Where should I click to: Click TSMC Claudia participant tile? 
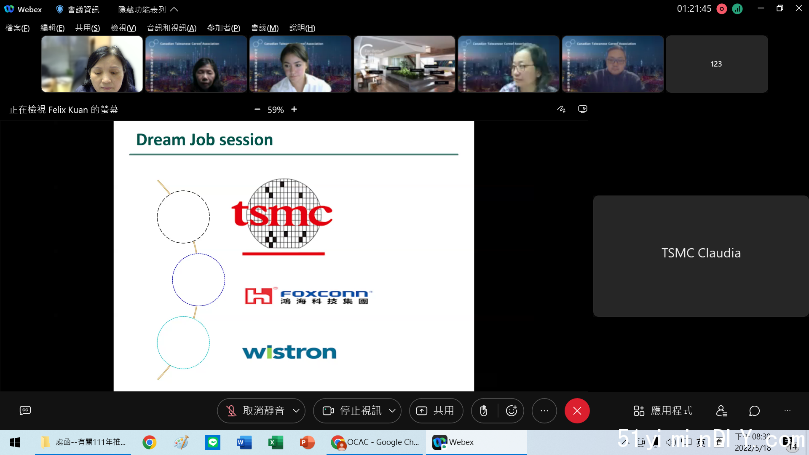point(701,256)
